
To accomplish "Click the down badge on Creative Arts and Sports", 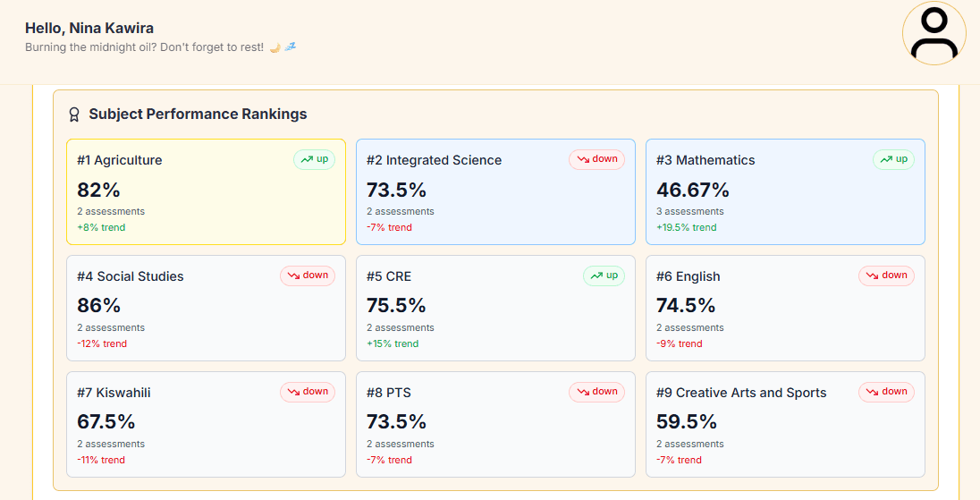I will point(886,392).
